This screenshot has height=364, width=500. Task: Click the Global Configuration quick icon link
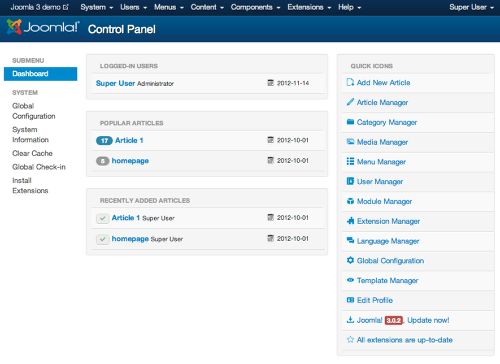pyautogui.click(x=390, y=260)
